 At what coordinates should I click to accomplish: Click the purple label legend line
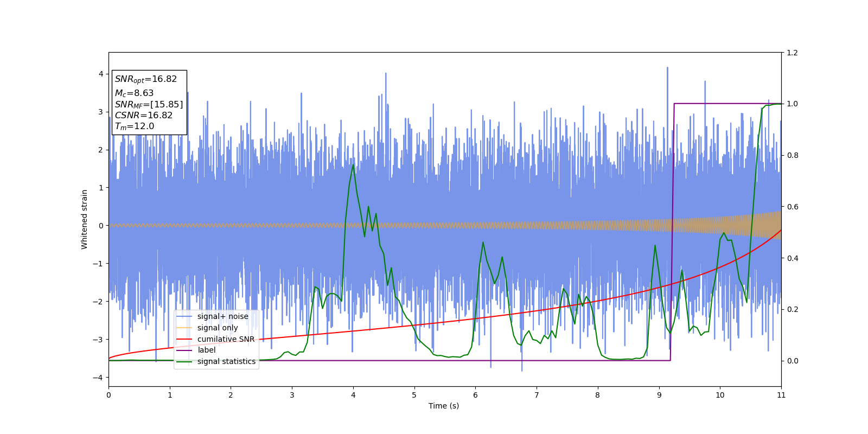point(184,350)
